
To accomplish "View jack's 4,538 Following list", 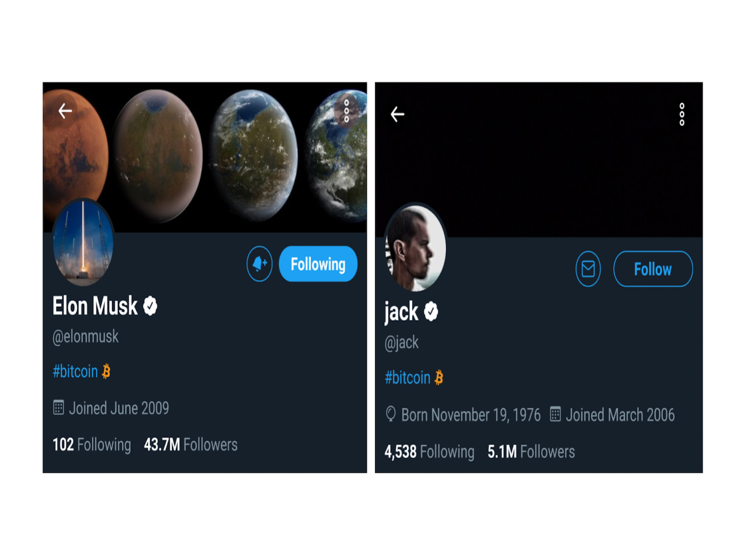I will 429,452.
